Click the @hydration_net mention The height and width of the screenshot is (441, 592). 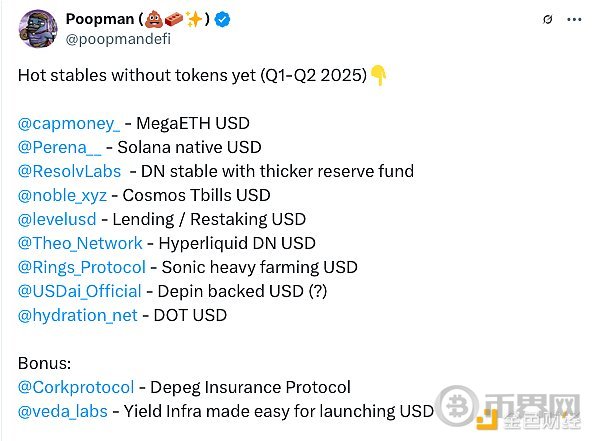78,316
